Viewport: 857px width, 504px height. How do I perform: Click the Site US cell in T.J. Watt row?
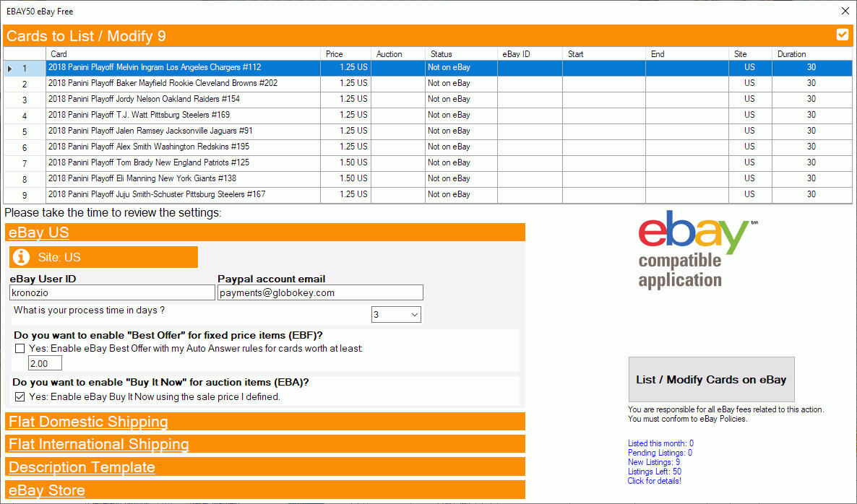click(x=750, y=115)
